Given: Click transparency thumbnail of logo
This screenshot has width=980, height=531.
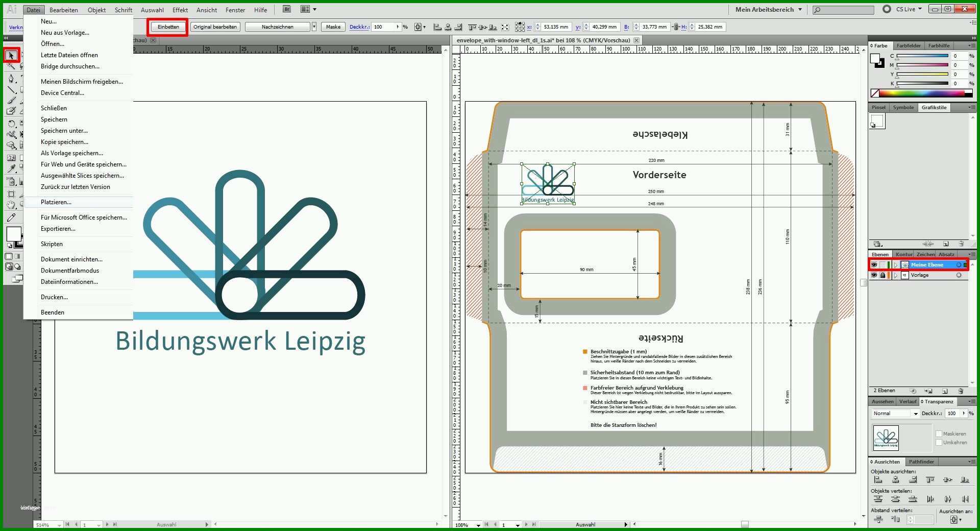Looking at the screenshot, I should [x=886, y=438].
